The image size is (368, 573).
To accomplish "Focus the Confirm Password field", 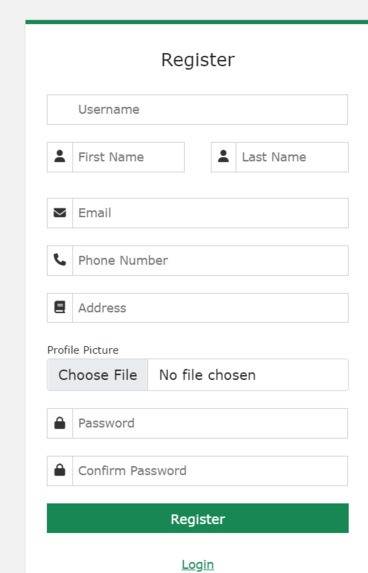I will point(210,471).
